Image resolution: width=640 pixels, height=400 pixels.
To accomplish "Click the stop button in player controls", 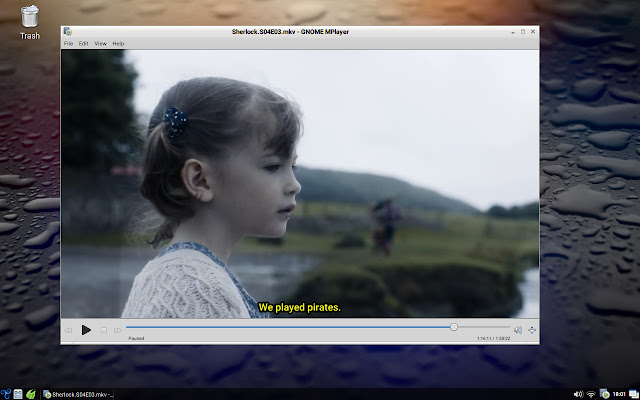I will click(x=104, y=330).
